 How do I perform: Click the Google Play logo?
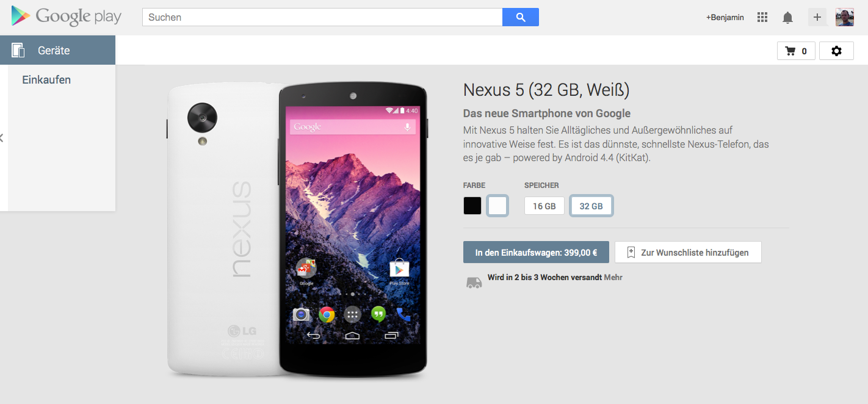coord(67,16)
